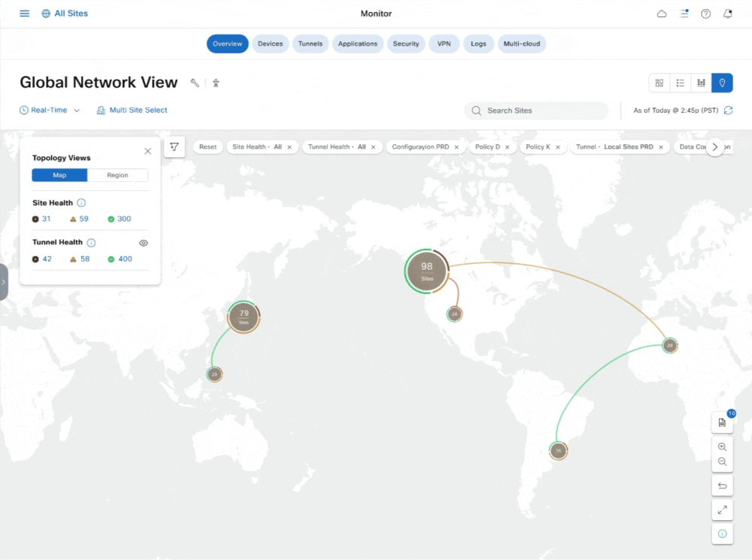Go to the Security tab
The image size is (752, 560).
pyautogui.click(x=405, y=44)
